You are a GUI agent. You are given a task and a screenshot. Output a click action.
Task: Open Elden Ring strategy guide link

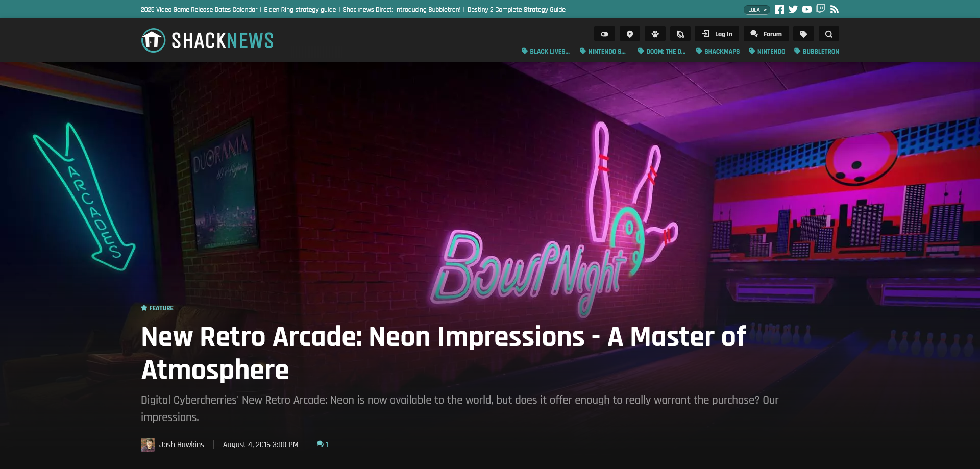click(300, 9)
